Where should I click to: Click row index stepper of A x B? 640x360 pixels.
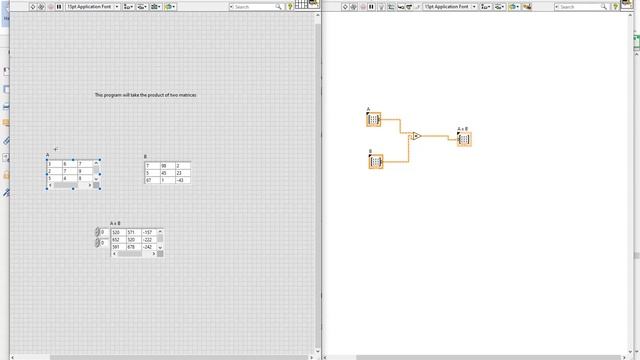(x=97, y=232)
